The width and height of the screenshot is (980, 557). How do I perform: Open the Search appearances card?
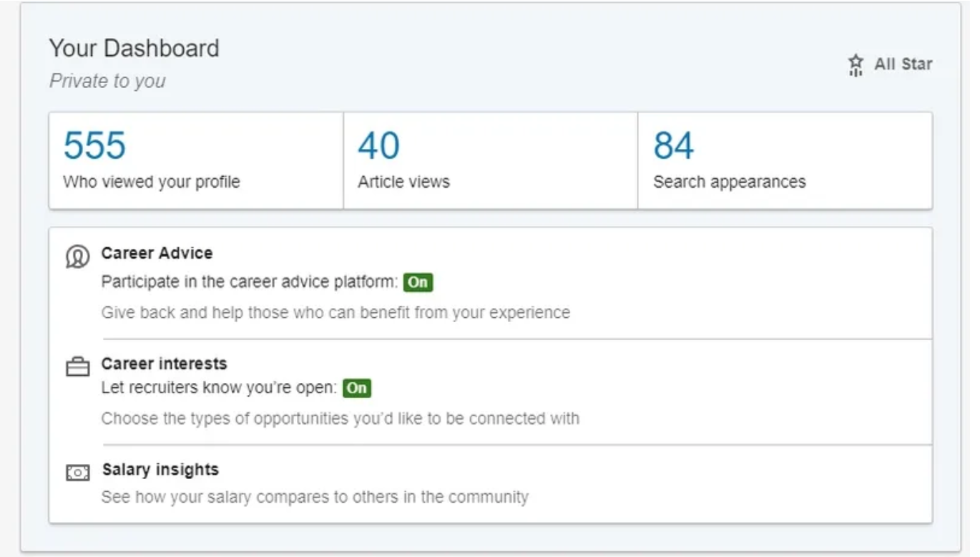tap(729, 182)
